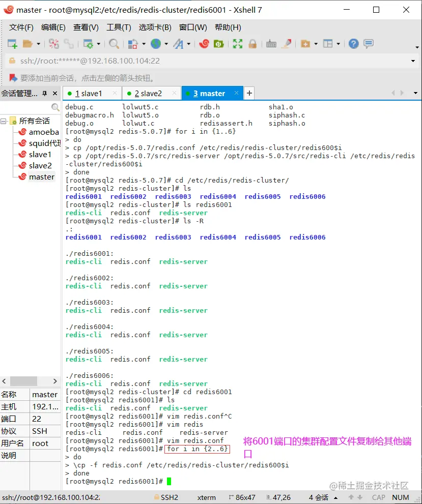
Task: Click the 协议 value cell showing SSH
Action: tap(45, 431)
